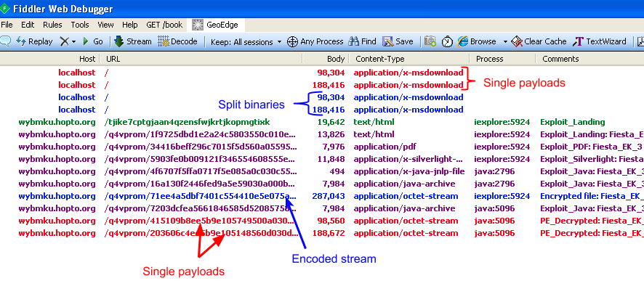The width and height of the screenshot is (644, 286).
Task: Select the /q4vprom/1f9725dbd1e2a24c5803550c010e session
Action: pos(322,134)
